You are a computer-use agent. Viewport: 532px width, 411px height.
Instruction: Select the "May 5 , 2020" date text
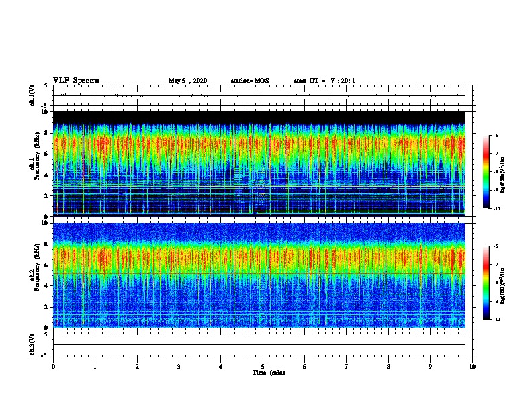[x=187, y=81]
